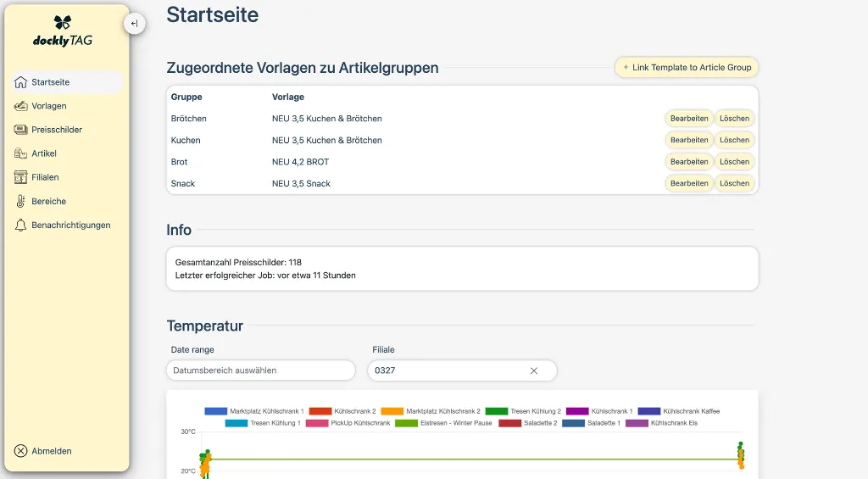This screenshot has width=868, height=479.
Task: Delete the Snack group assignment
Action: [x=734, y=183]
